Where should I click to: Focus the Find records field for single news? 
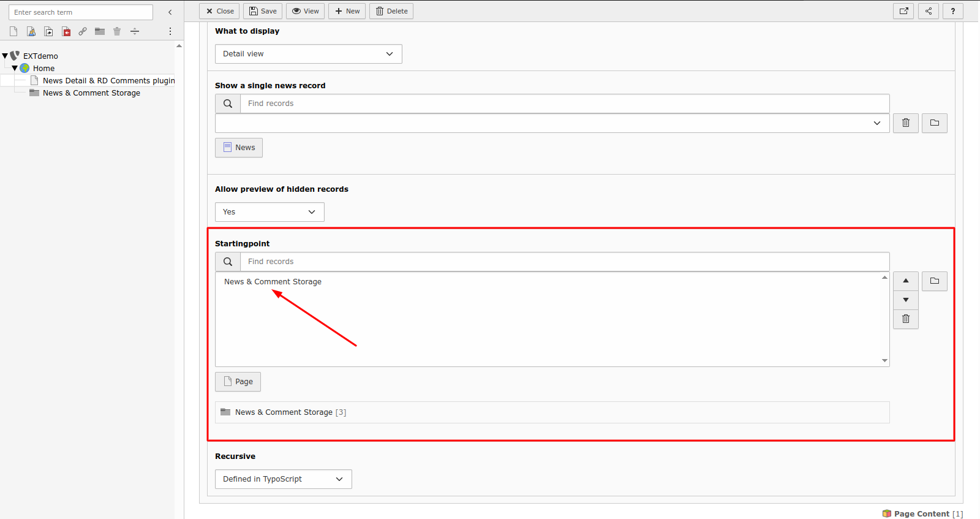tap(565, 104)
